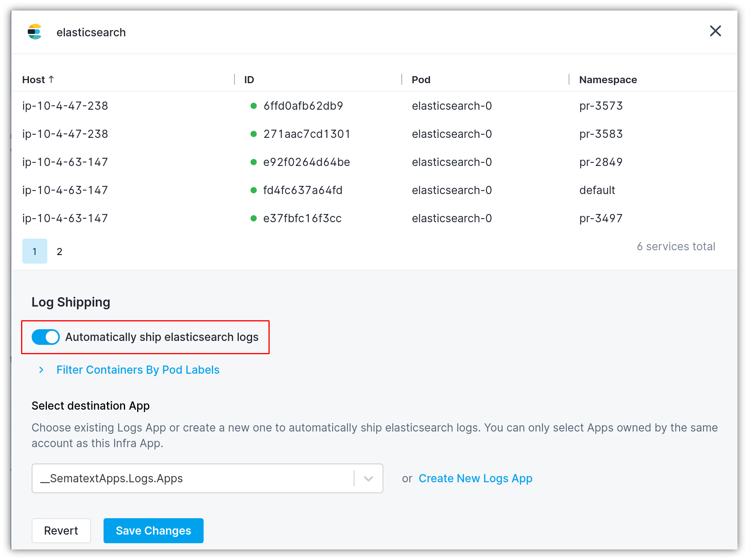Go to page 1 of services
This screenshot has width=748, height=560.
point(35,251)
